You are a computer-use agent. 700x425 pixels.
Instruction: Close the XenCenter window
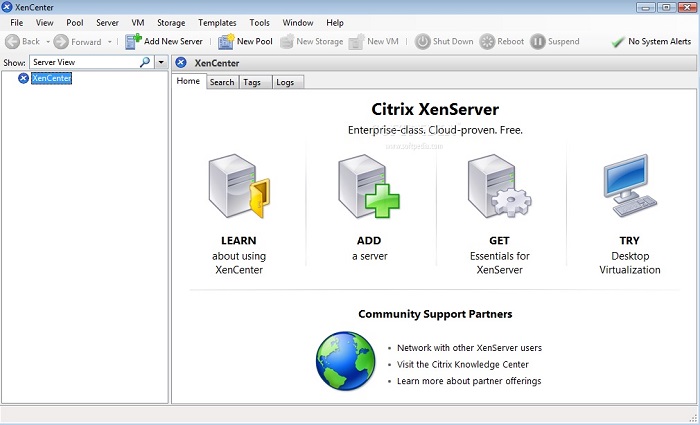[x=688, y=7]
